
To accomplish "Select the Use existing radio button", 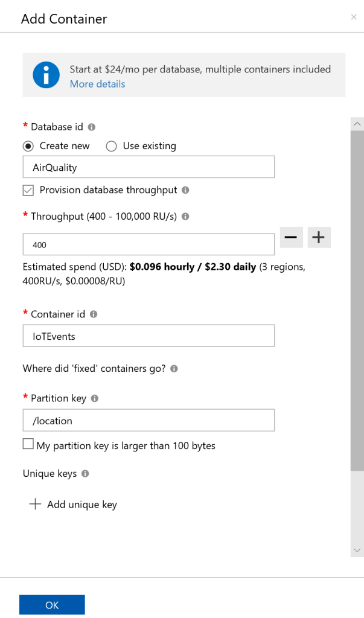I will [111, 146].
